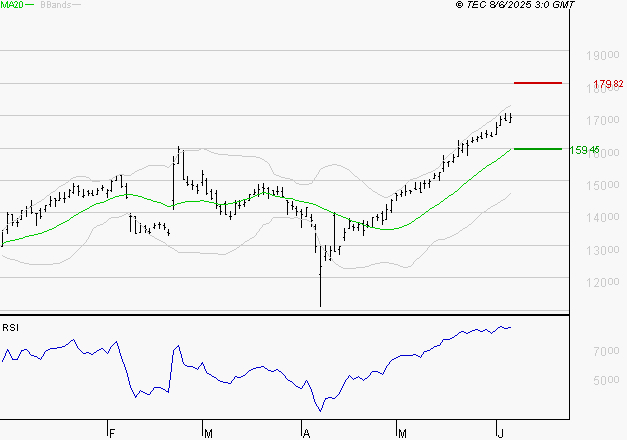Select the F month marker on time axis
The width and height of the screenshot is (627, 440).
pos(112,432)
